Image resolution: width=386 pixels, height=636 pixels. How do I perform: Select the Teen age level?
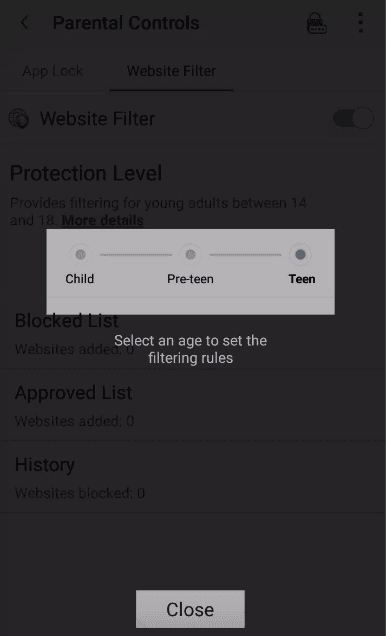(x=300, y=255)
